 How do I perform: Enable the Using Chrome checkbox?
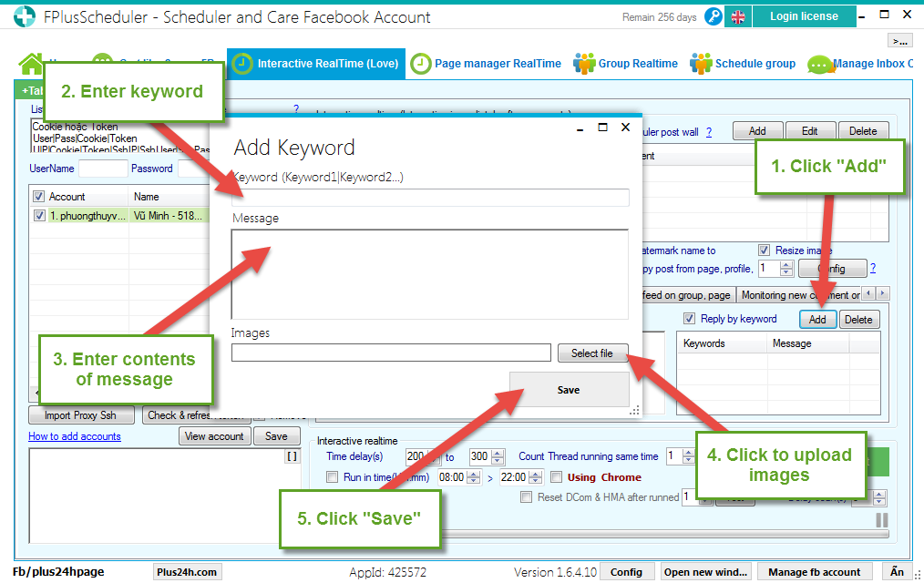556,477
